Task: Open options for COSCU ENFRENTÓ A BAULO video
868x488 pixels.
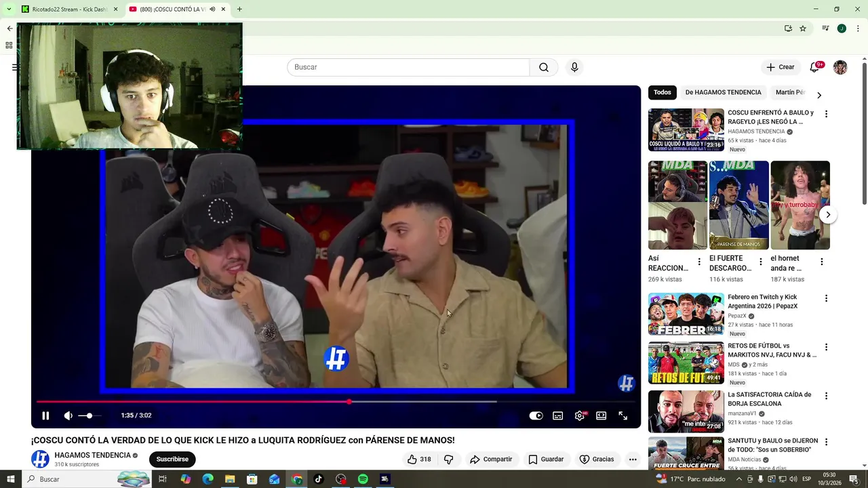Action: point(826,114)
